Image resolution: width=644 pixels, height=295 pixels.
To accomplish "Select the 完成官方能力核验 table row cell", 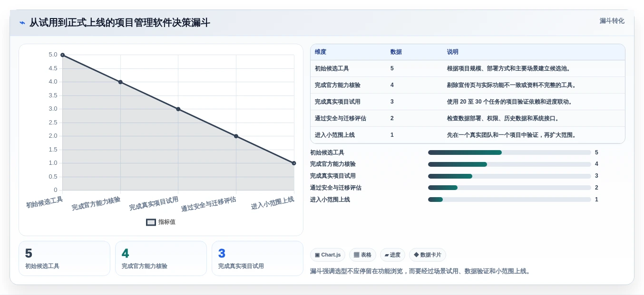I will point(338,85).
